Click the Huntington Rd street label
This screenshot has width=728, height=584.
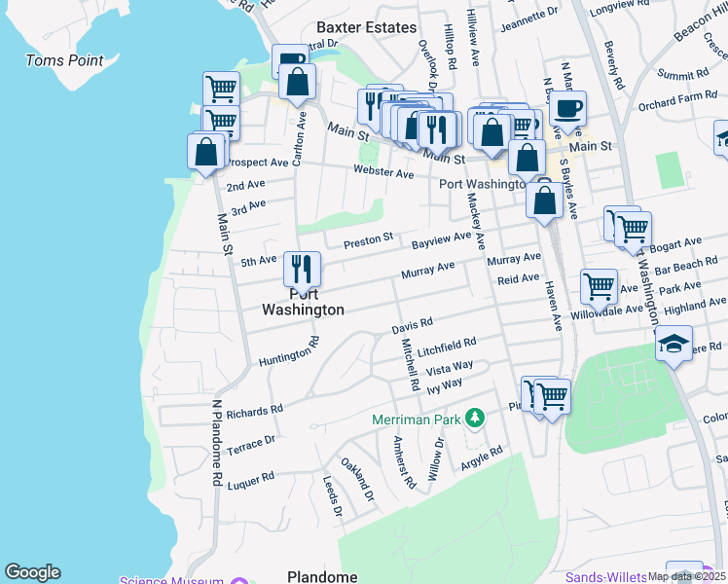click(289, 351)
